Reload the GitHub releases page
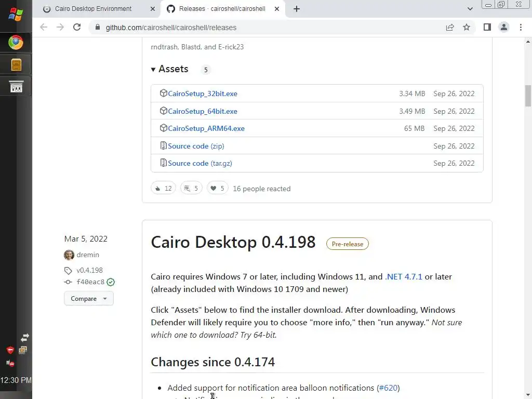This screenshot has width=532, height=399. point(77,28)
